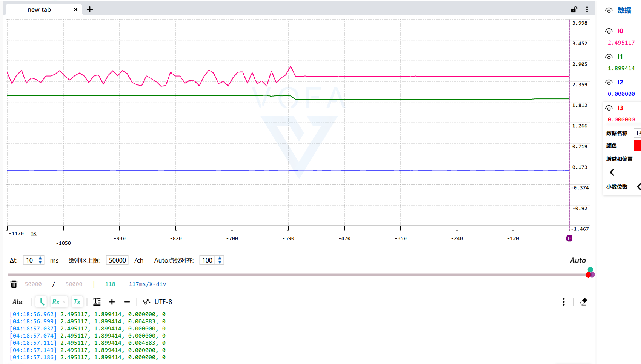The image size is (641, 364).
Task: Click the Δt value input field
Action: point(30,260)
